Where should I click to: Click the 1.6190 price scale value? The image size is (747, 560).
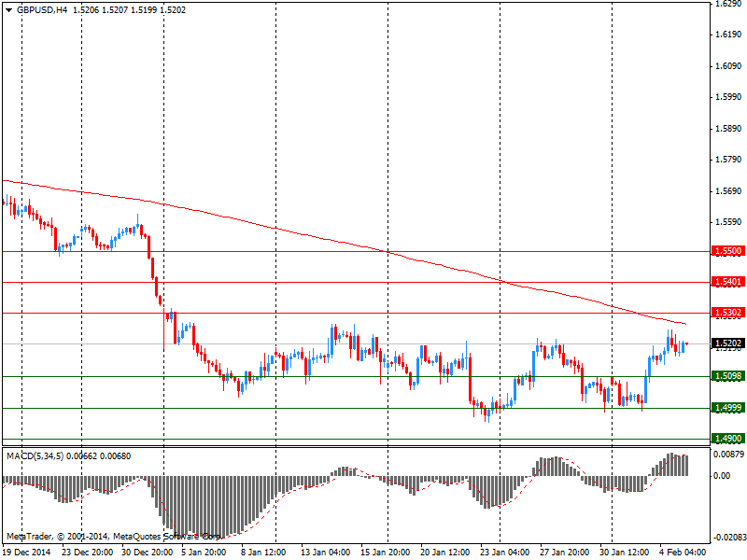729,35
